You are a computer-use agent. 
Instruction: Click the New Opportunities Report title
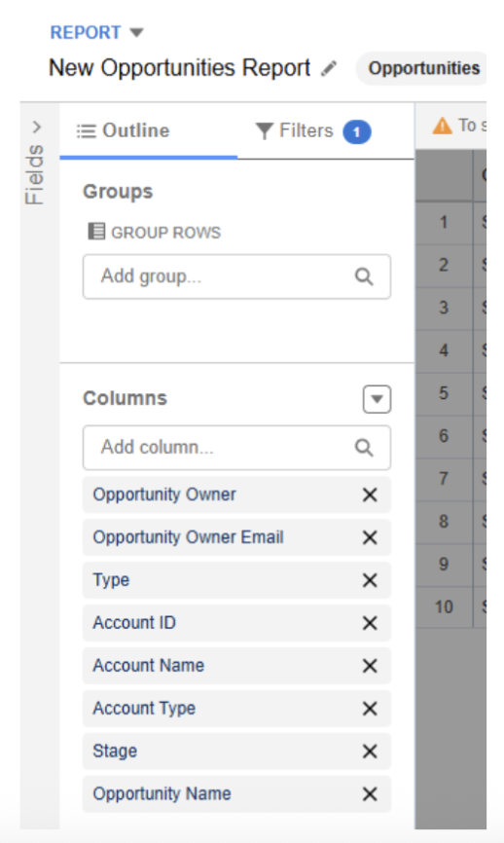click(179, 68)
